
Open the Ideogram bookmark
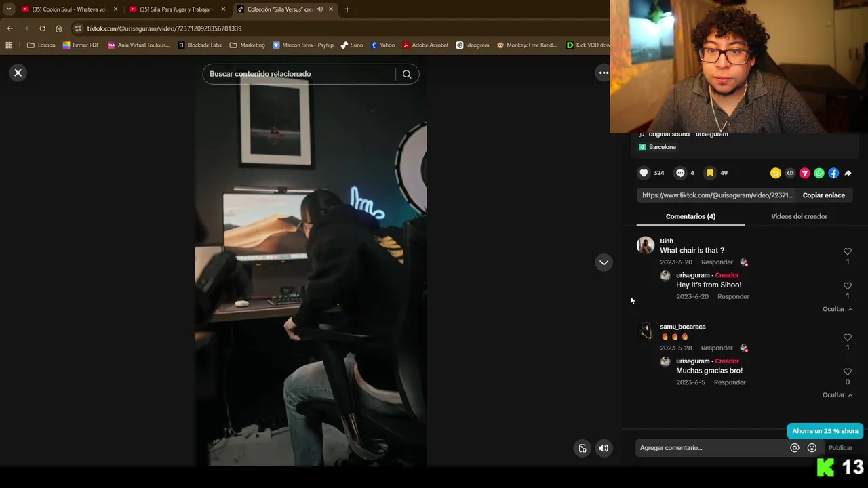473,45
